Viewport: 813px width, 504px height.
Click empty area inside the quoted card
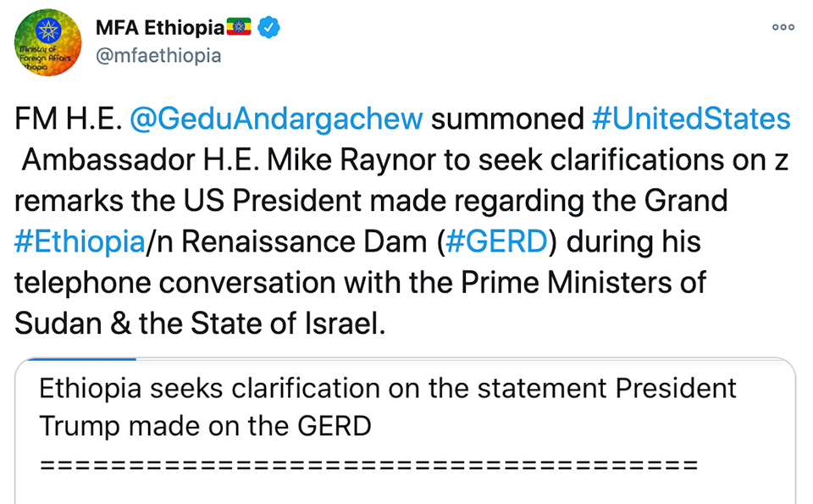pos(405,489)
